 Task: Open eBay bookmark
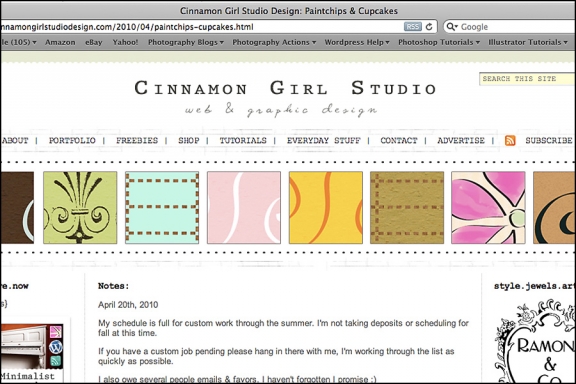click(94, 42)
